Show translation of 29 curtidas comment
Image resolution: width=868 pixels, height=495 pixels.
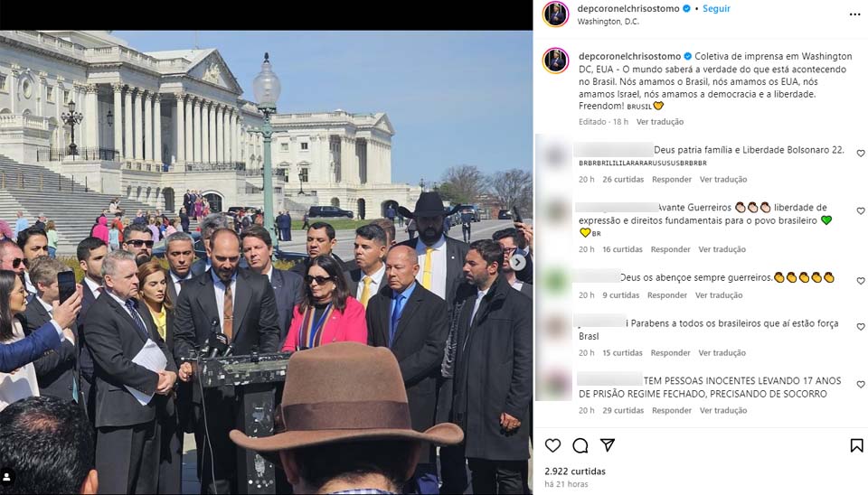pyautogui.click(x=723, y=410)
